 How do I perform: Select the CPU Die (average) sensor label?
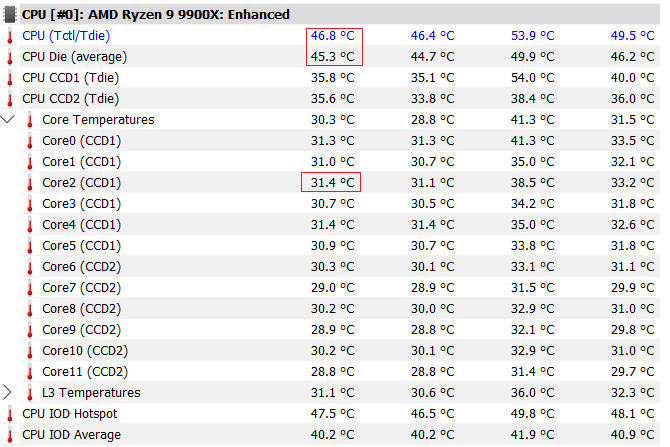75,57
